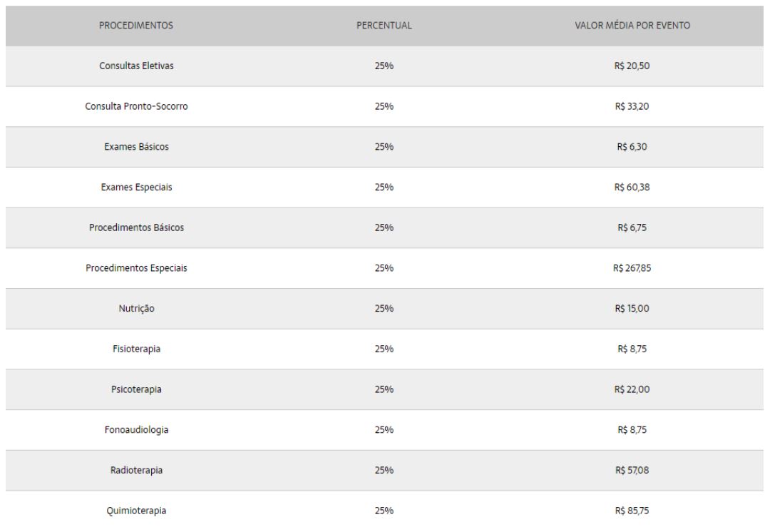Click the R$ 267,85 value
This screenshot has height=532, width=770.
[632, 269]
